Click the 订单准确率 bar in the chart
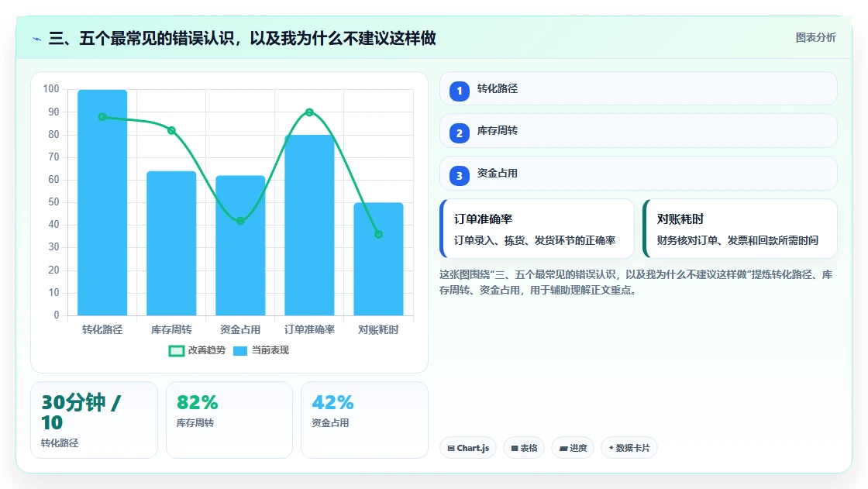Image resolution: width=868 pixels, height=489 pixels. coord(309,226)
